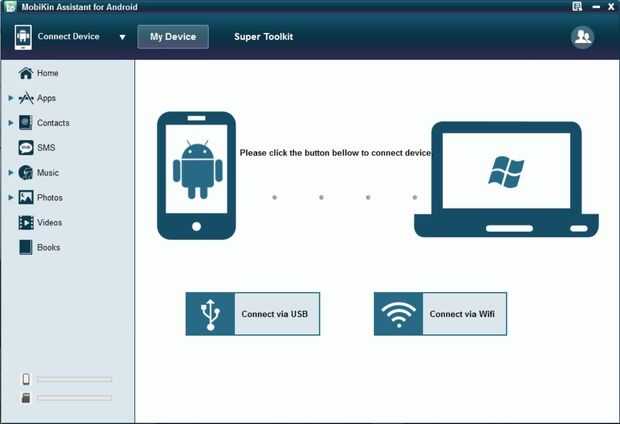Click the Connect Device label
Screen dimensions: 620x424
click(x=68, y=36)
